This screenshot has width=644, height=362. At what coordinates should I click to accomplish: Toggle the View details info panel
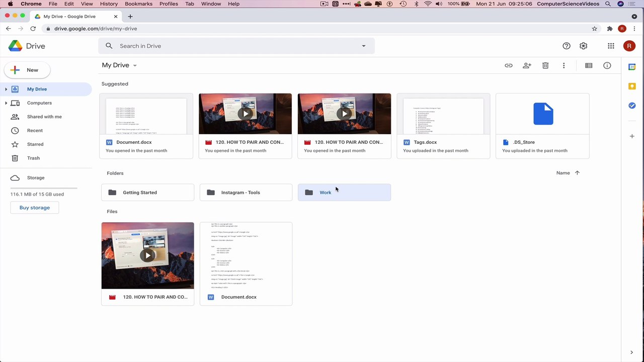coord(607,65)
